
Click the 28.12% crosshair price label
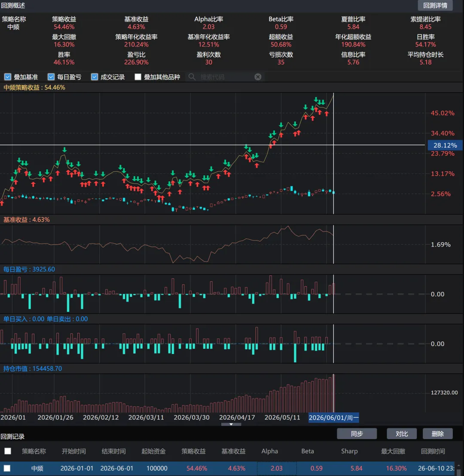[445, 145]
